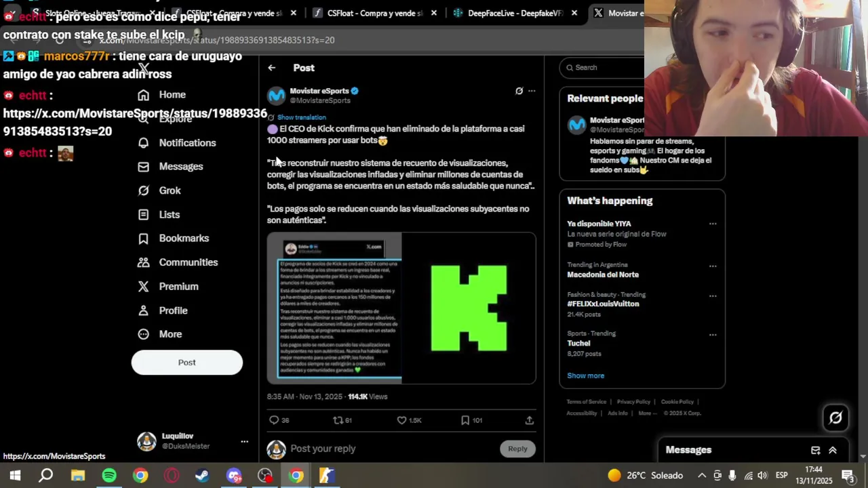Go back using the Post arrow

coord(271,68)
